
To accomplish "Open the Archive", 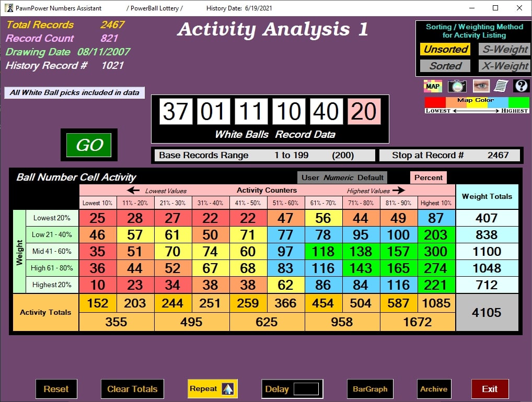I will tap(434, 388).
